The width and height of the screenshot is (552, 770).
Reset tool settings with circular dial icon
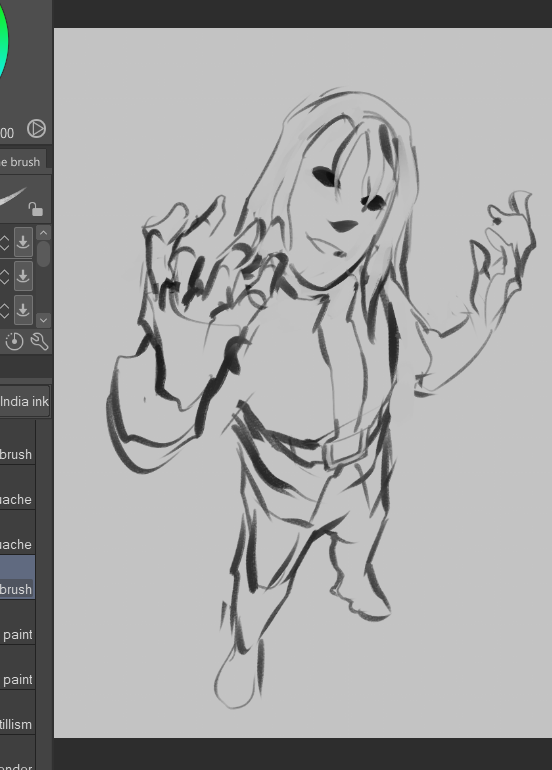14,341
